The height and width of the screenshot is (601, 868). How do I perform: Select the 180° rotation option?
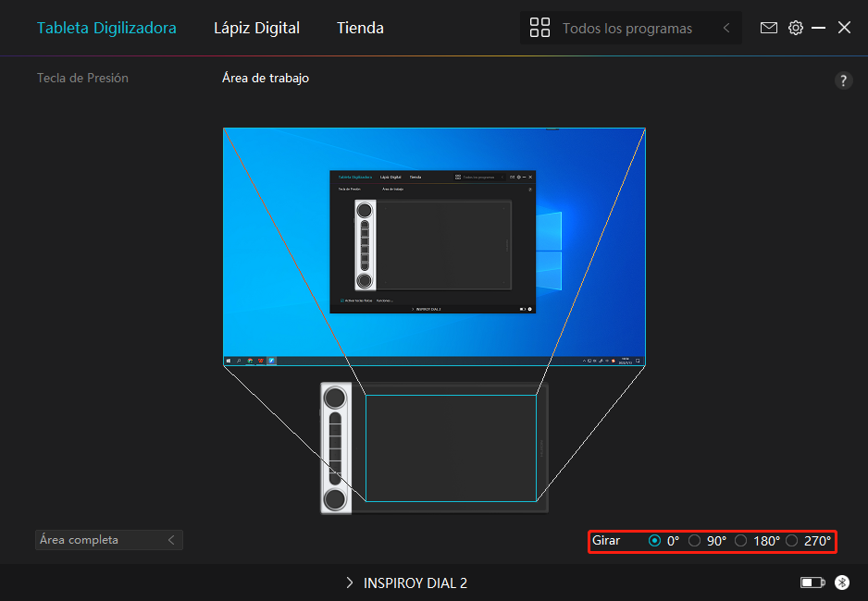tap(741, 541)
